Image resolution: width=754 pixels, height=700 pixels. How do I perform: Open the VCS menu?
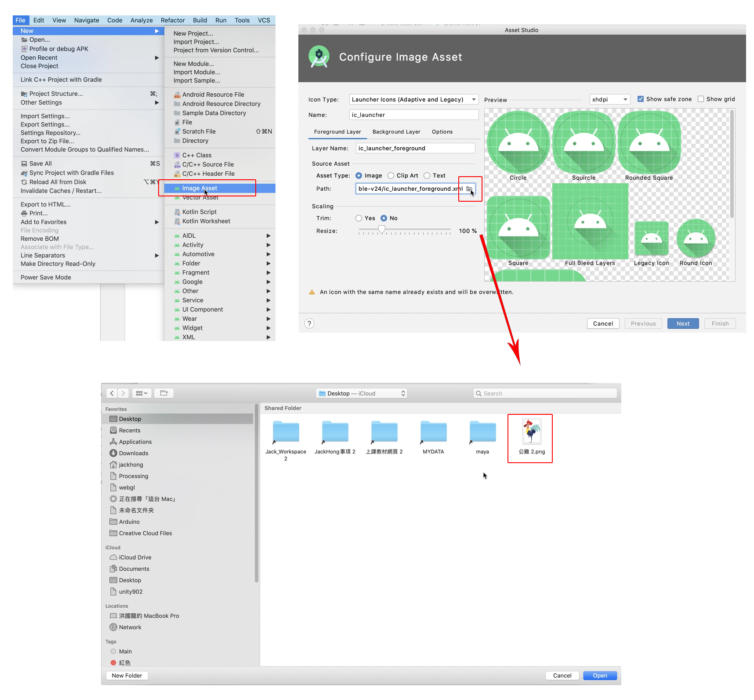pos(264,20)
